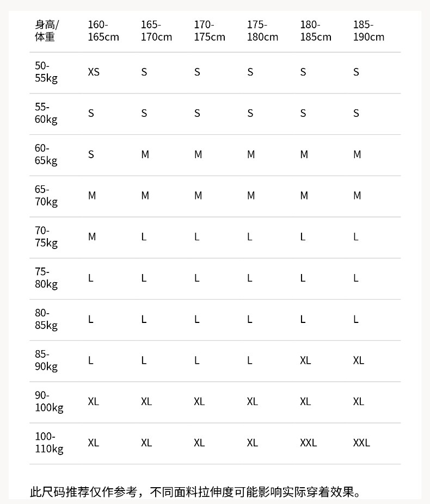Select the 180-185cm height header
The height and width of the screenshot is (504, 430).
click(x=315, y=31)
